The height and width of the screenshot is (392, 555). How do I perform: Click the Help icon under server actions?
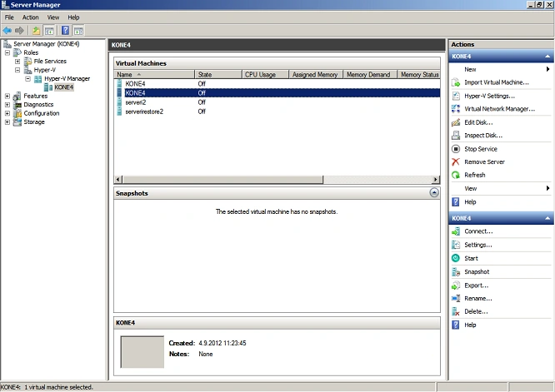(x=456, y=202)
